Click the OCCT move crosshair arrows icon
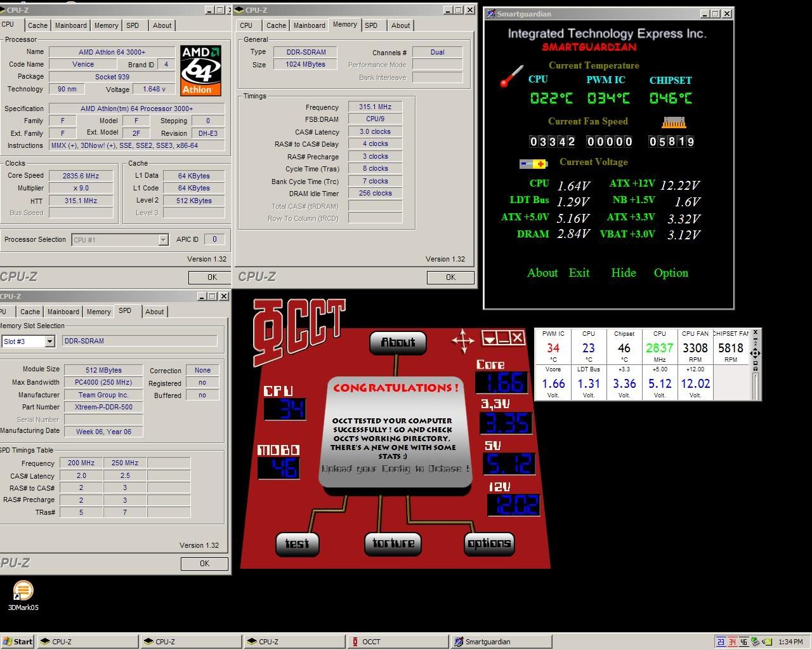Image resolution: width=812 pixels, height=650 pixels. [x=463, y=340]
